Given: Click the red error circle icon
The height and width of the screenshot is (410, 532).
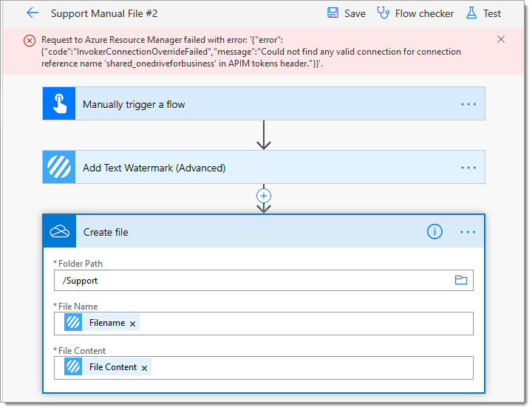Looking at the screenshot, I should pyautogui.click(x=30, y=41).
